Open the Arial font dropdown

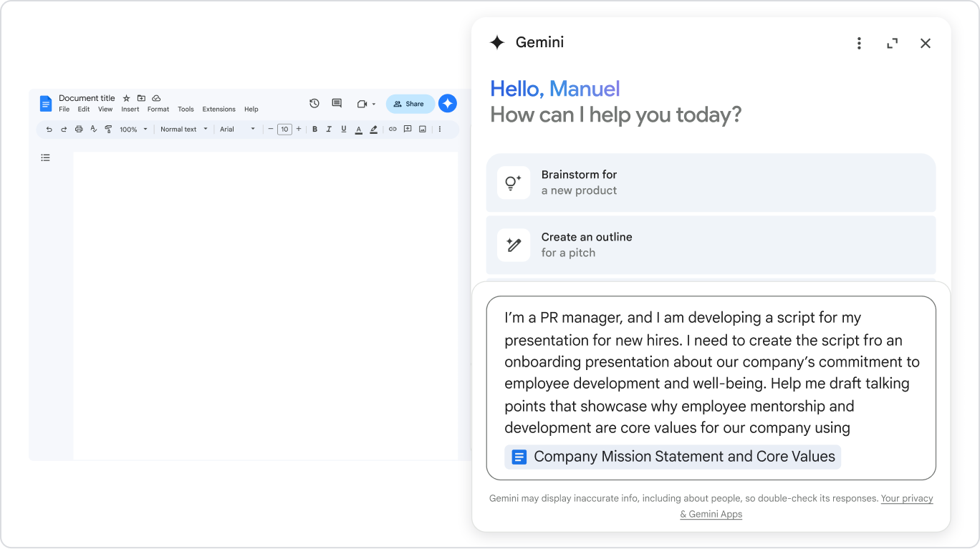click(235, 130)
